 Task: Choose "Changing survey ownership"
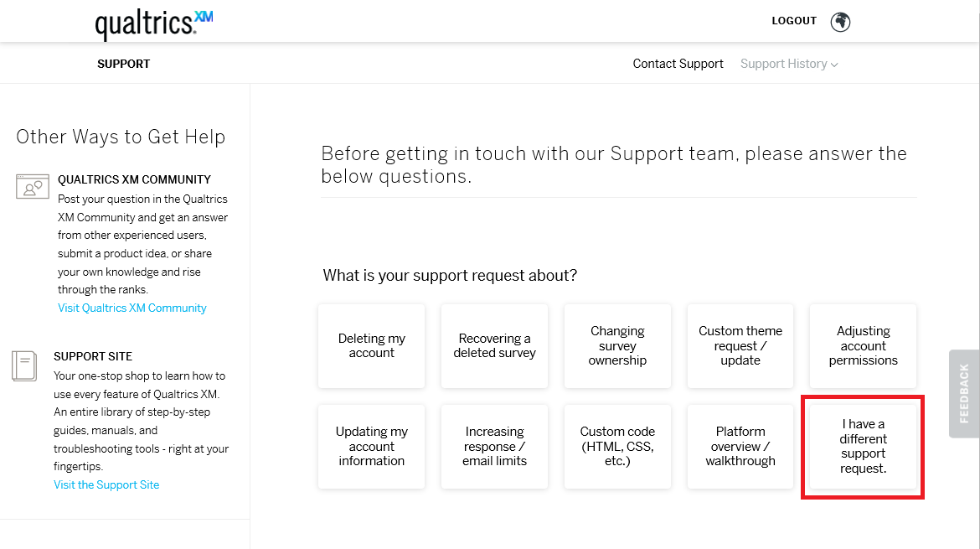[617, 345]
